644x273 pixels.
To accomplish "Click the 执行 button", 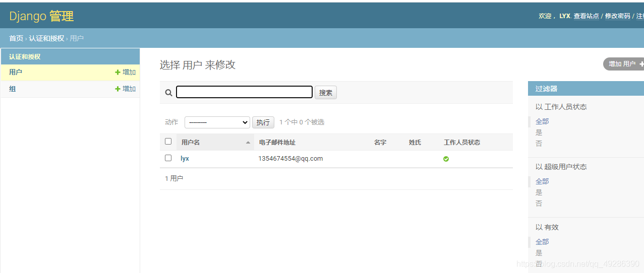I will click(x=263, y=122).
